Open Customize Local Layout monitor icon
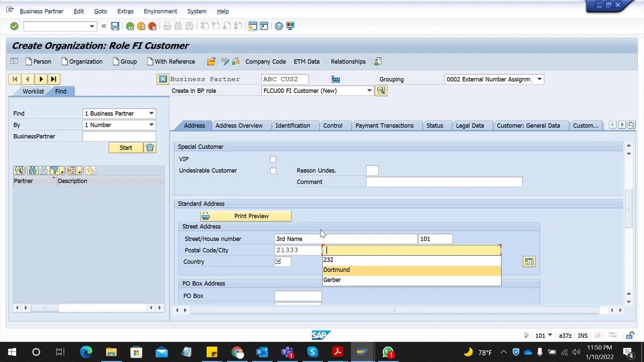The image size is (644, 362). tap(290, 26)
